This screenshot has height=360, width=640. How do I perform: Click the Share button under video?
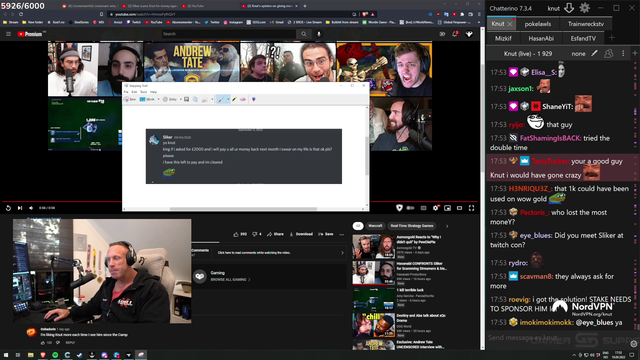pyautogui.click(x=276, y=234)
